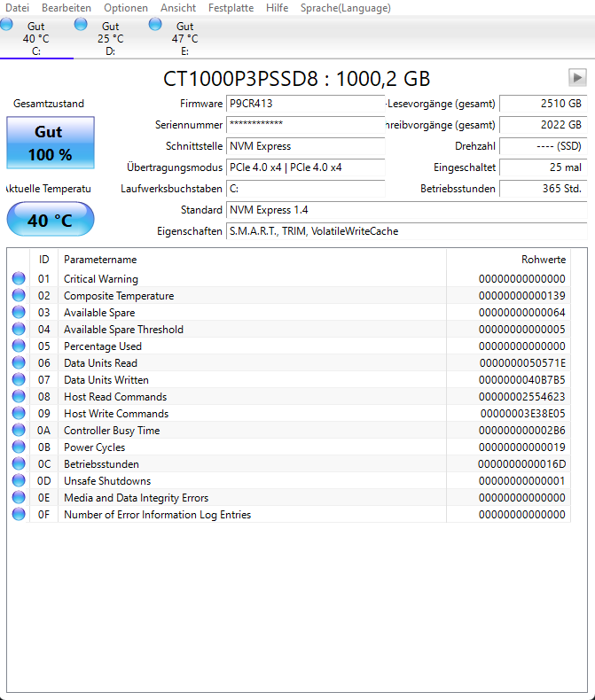Click raw value 00000000000139
This screenshot has width=595, height=700.
(x=521, y=296)
